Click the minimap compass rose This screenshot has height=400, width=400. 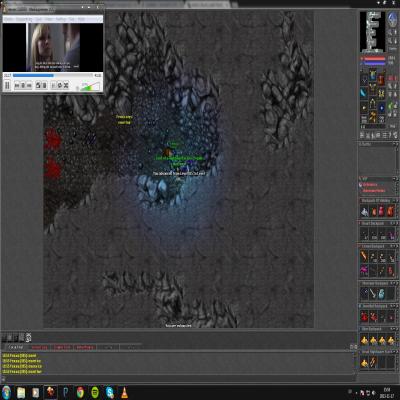392,20
